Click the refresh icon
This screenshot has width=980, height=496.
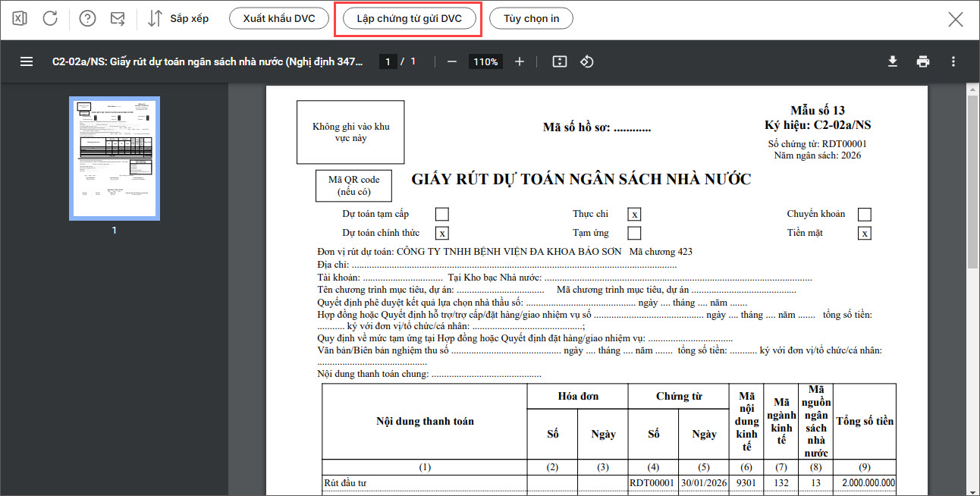click(x=50, y=18)
